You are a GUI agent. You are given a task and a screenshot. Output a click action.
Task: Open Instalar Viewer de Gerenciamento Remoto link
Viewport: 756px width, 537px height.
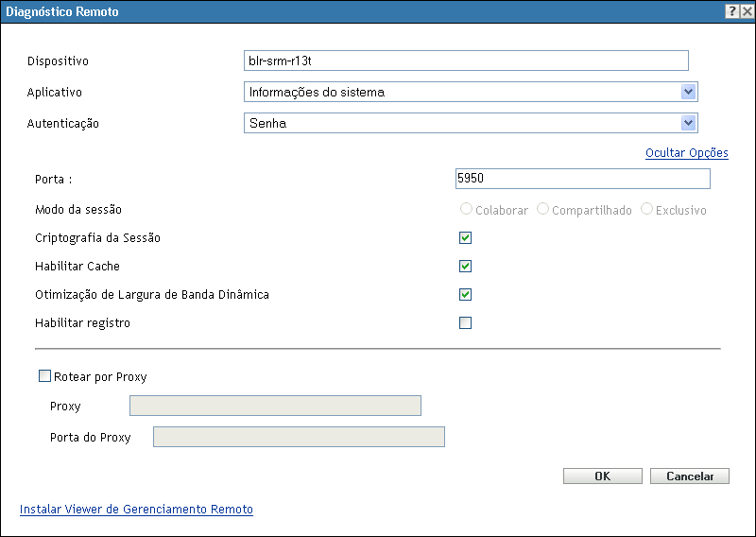click(x=136, y=509)
